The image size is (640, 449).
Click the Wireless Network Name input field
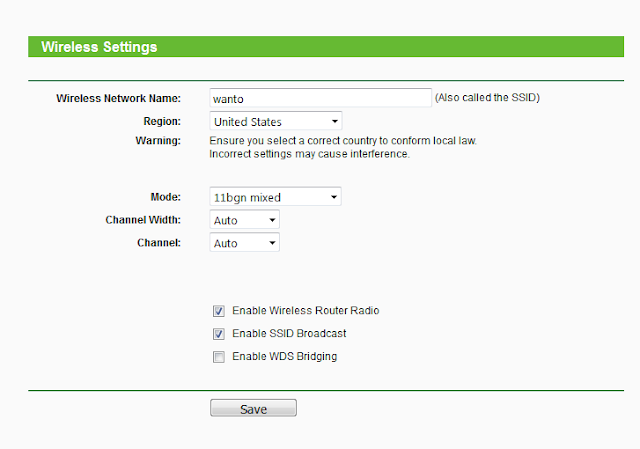pos(320,98)
